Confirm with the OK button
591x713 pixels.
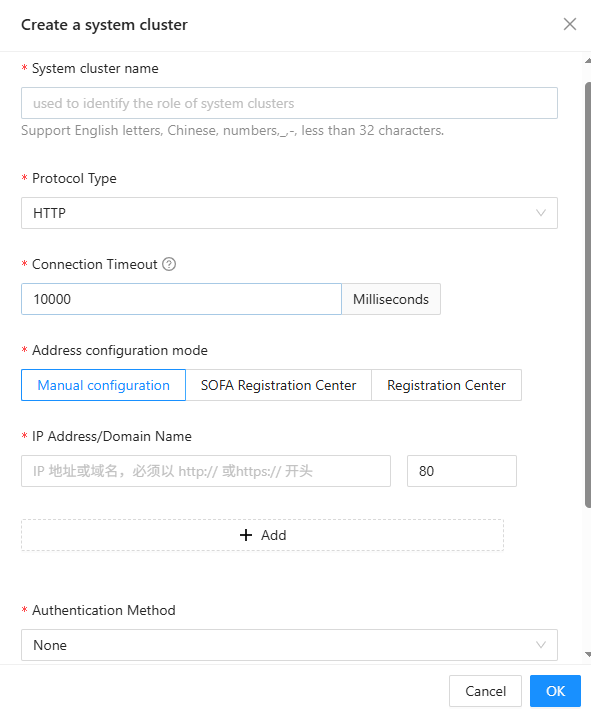pos(556,691)
